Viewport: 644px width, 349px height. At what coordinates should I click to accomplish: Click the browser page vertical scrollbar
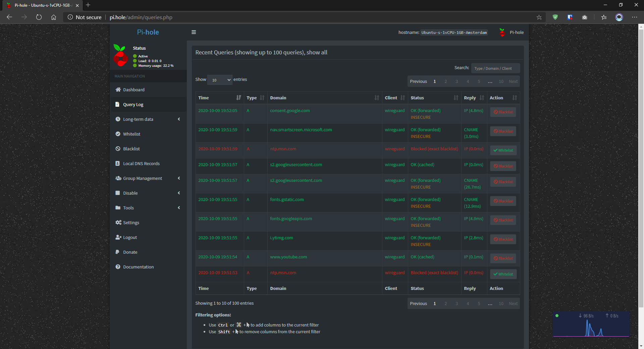click(x=641, y=168)
